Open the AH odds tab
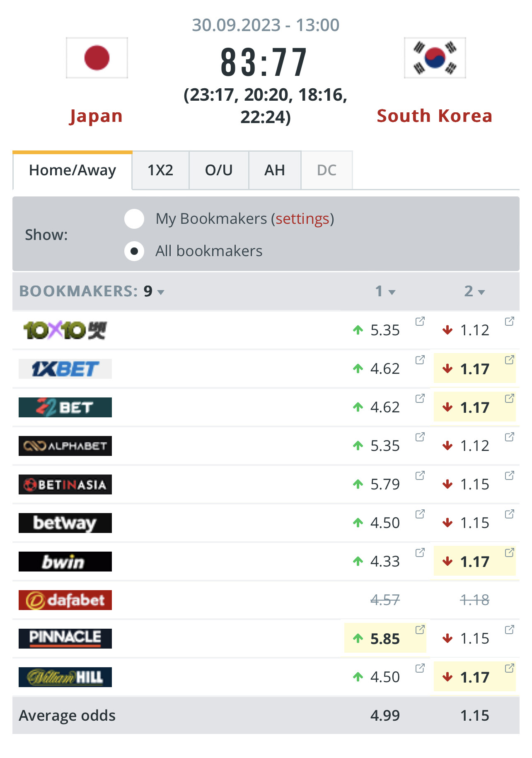This screenshot has height=758, width=532. point(275,170)
